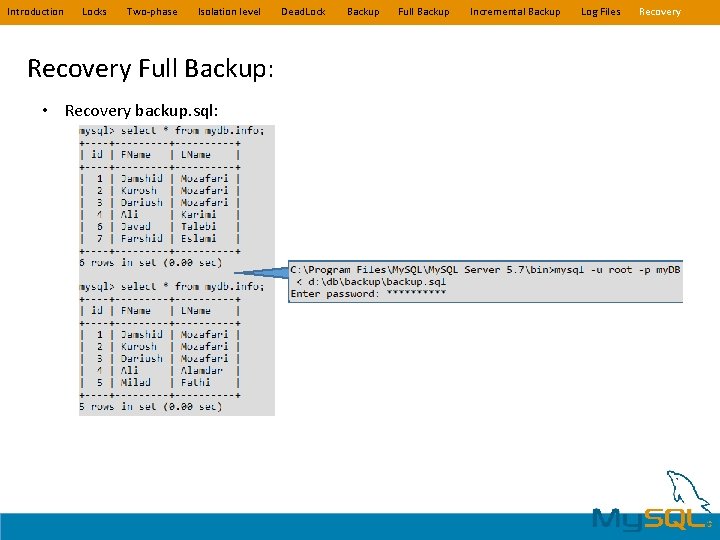Screen dimensions: 720x540
Task: Click Farshid row in the first table
Action: pyautogui.click(x=160, y=238)
